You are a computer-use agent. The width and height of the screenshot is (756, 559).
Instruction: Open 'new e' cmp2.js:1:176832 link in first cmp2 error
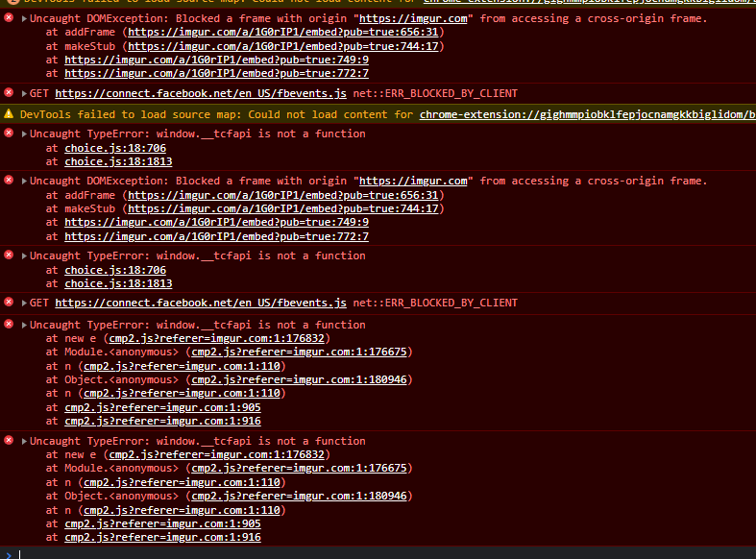[x=216, y=338]
